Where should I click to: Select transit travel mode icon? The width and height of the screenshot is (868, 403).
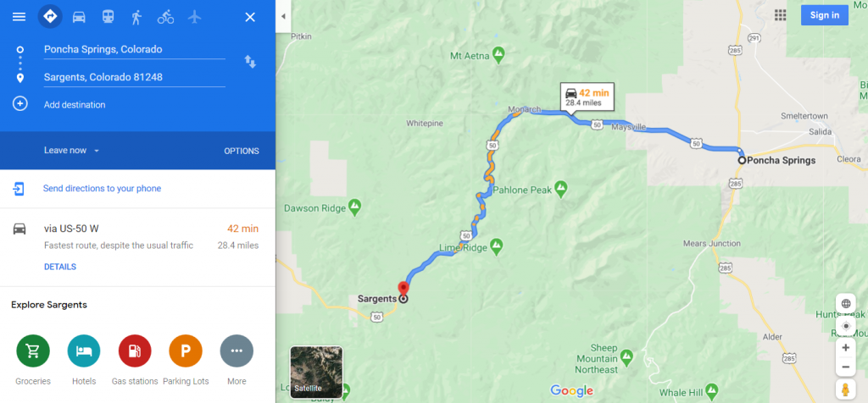click(x=108, y=17)
